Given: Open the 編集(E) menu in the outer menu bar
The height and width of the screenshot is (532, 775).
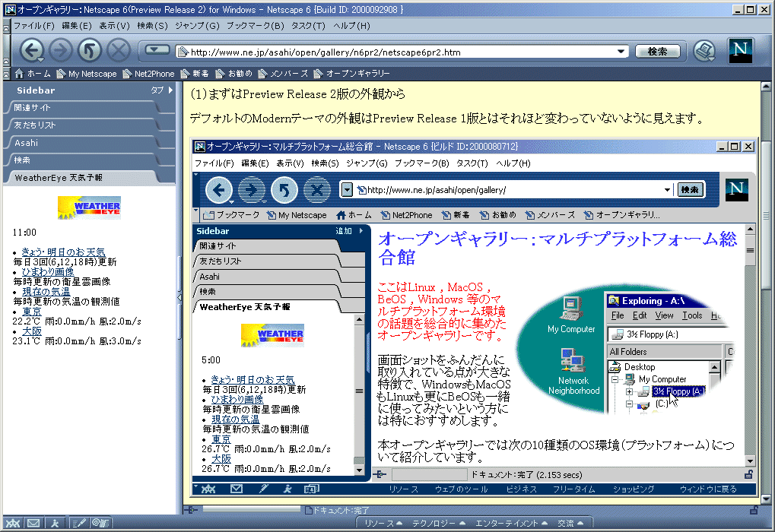Looking at the screenshot, I should point(77,26).
